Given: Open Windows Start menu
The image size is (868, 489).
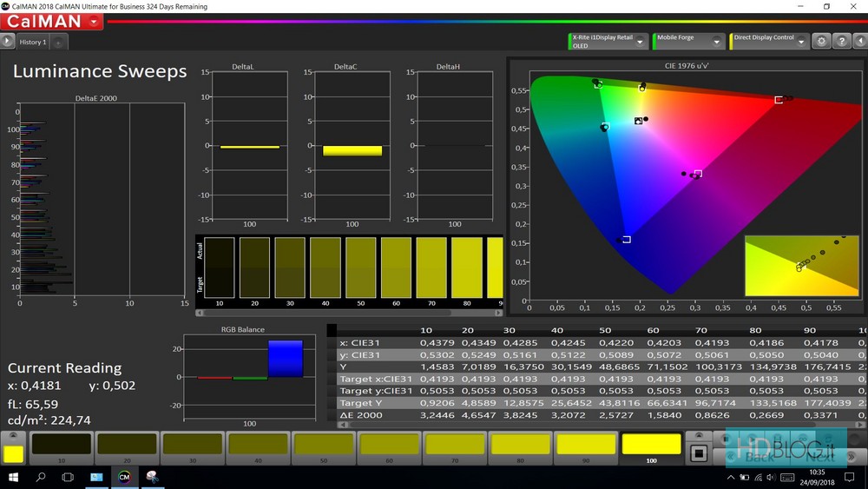Looking at the screenshot, I should coord(14,477).
